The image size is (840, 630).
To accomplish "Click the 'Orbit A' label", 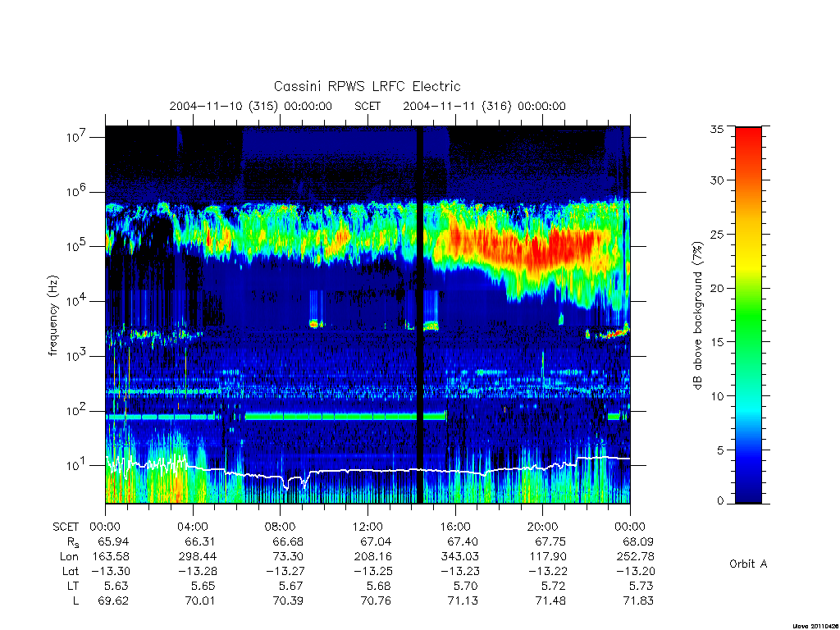I will pyautogui.click(x=748, y=564).
